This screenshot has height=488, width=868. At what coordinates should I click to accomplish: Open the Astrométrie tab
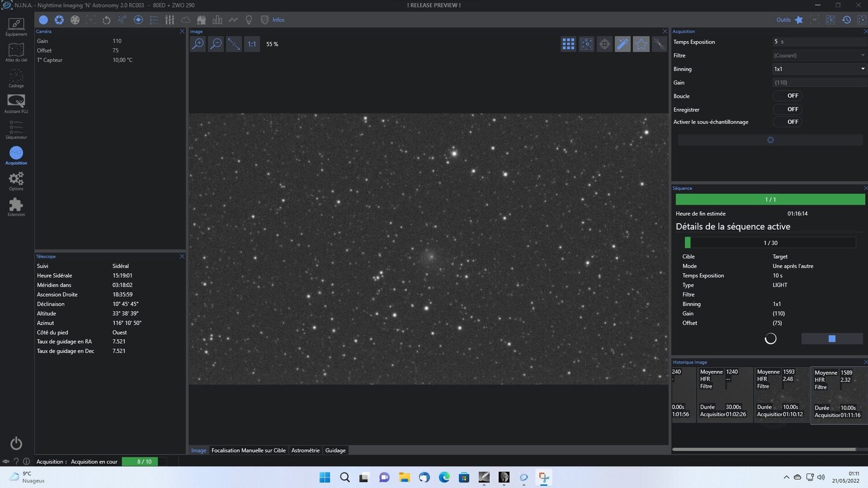tap(306, 450)
